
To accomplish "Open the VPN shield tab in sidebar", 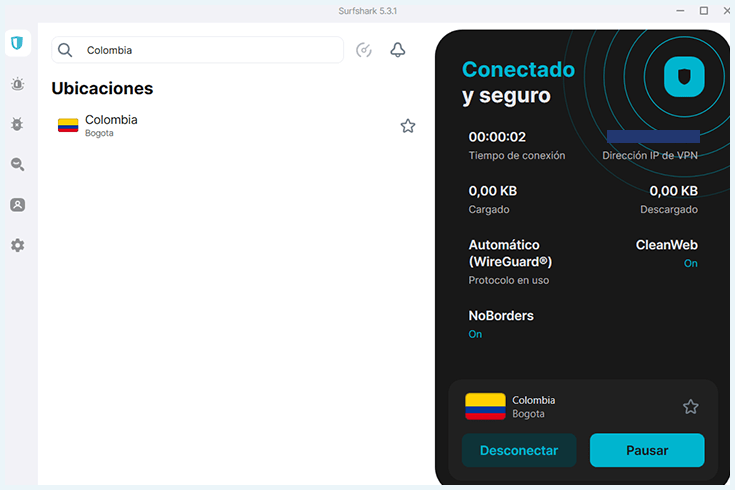I will click(17, 43).
